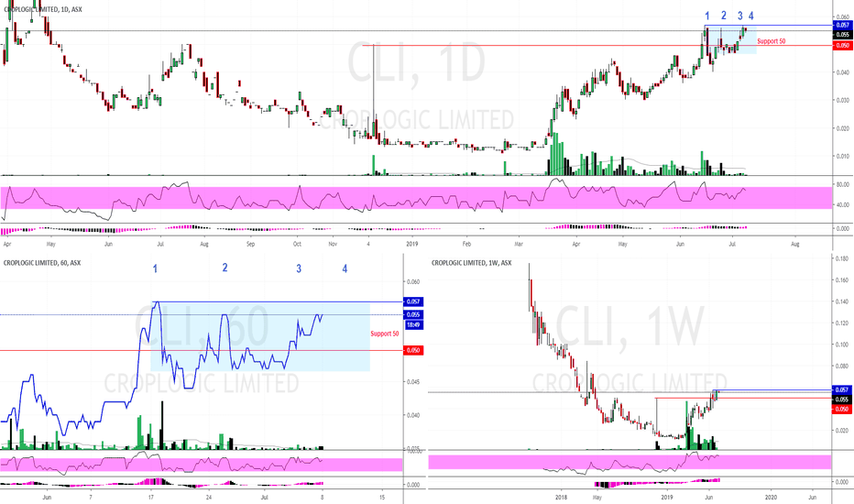Viewport: 854px width, 504px height.
Task: Click the Nov label on daily time axis
Action: point(333,244)
